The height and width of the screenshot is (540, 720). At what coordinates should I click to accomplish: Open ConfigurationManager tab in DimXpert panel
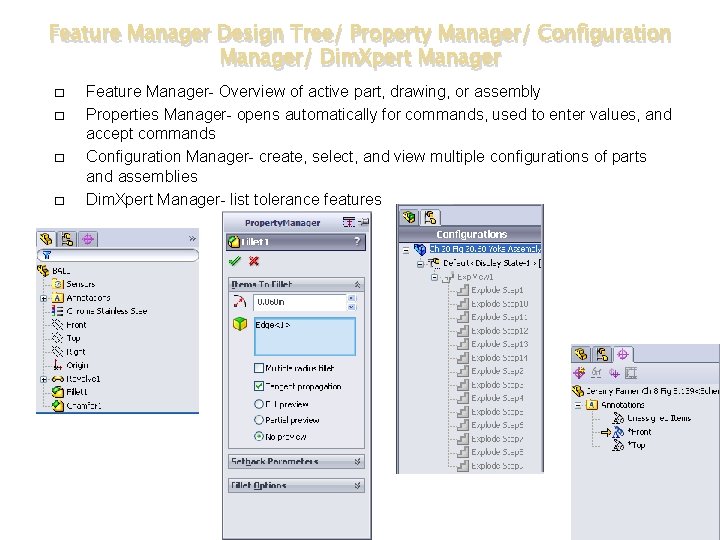point(602,354)
